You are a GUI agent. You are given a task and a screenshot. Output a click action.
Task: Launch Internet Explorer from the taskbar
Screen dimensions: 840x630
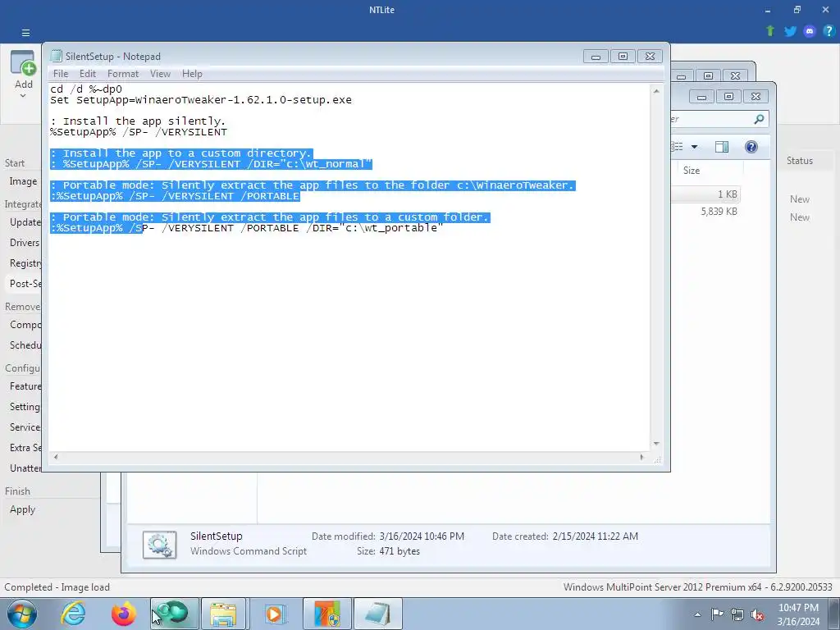point(73,614)
